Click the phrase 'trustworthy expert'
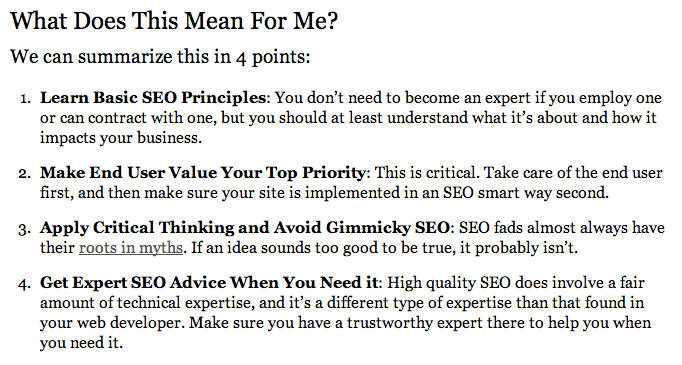Viewport: 682px width, 365px height. [x=415, y=323]
